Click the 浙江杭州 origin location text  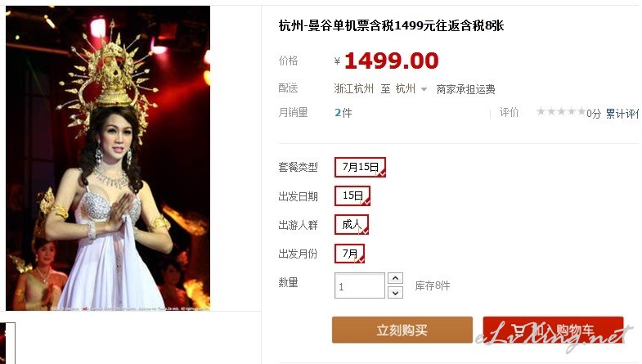[x=354, y=89]
